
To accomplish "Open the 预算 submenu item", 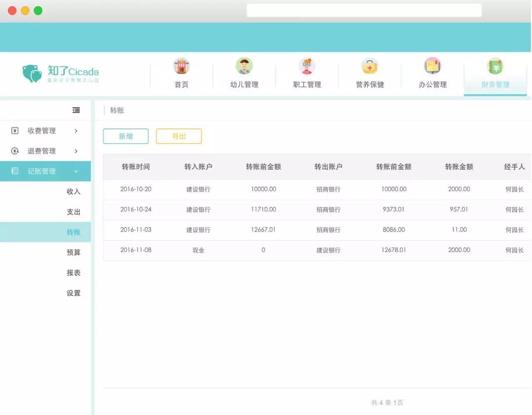I will point(74,252).
